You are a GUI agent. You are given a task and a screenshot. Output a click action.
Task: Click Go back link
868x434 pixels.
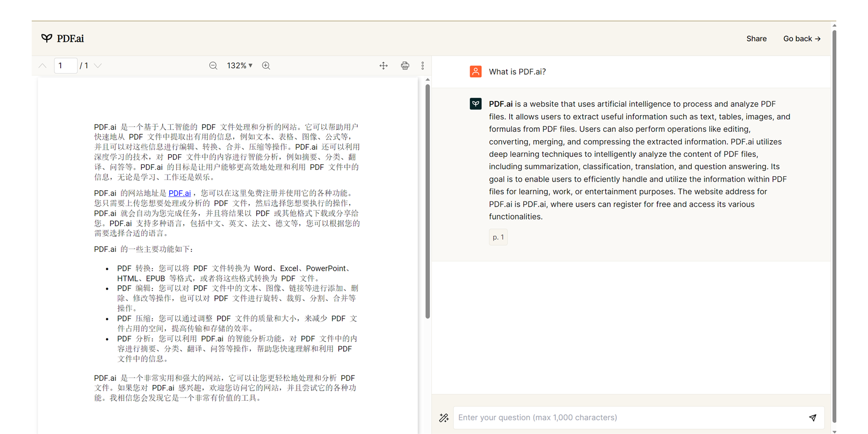(x=802, y=39)
